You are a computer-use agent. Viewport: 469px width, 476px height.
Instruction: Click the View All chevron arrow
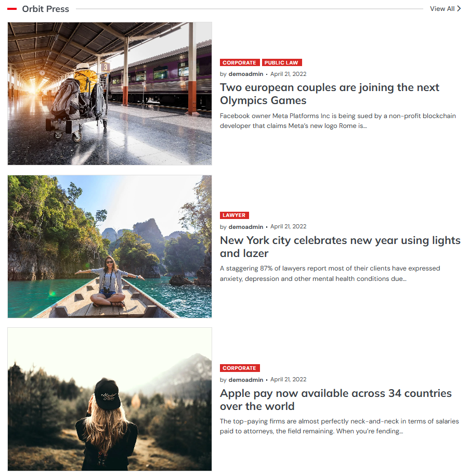(x=459, y=8)
